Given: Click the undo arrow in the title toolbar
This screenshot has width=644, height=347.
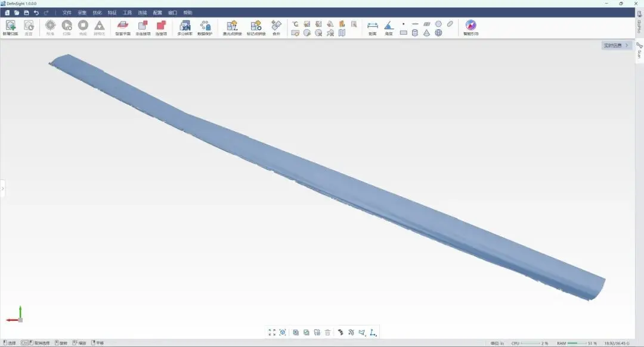Looking at the screenshot, I should point(36,13).
